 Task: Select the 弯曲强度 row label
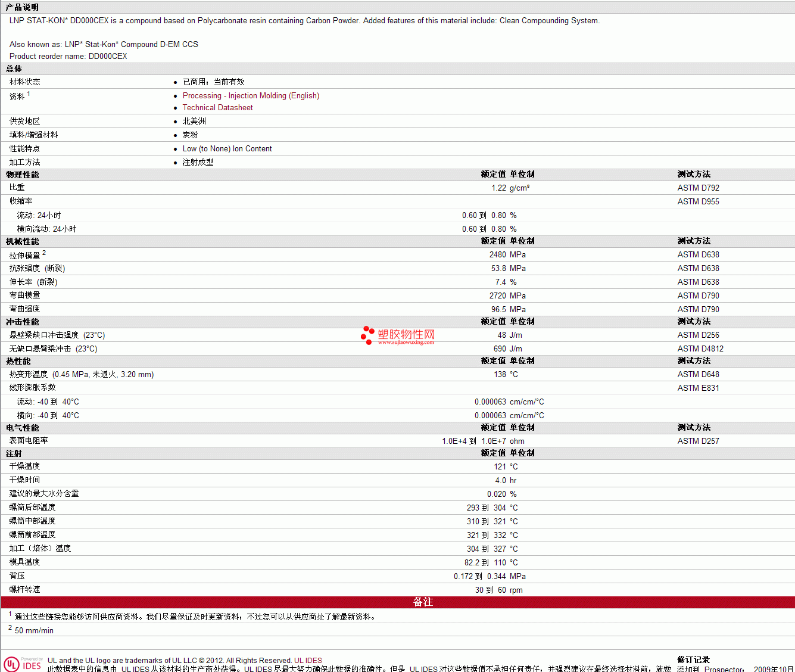[25, 309]
